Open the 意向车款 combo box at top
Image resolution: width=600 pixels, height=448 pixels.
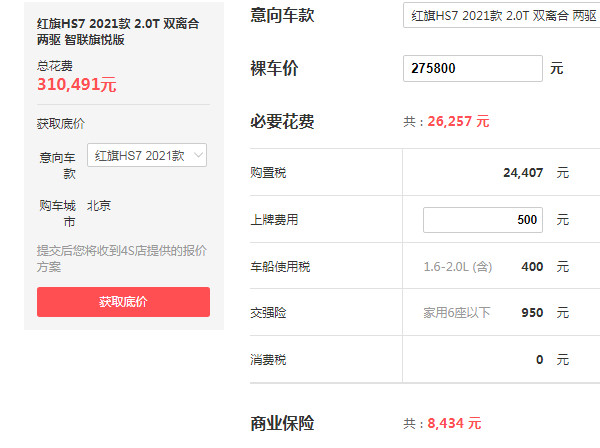(501, 15)
